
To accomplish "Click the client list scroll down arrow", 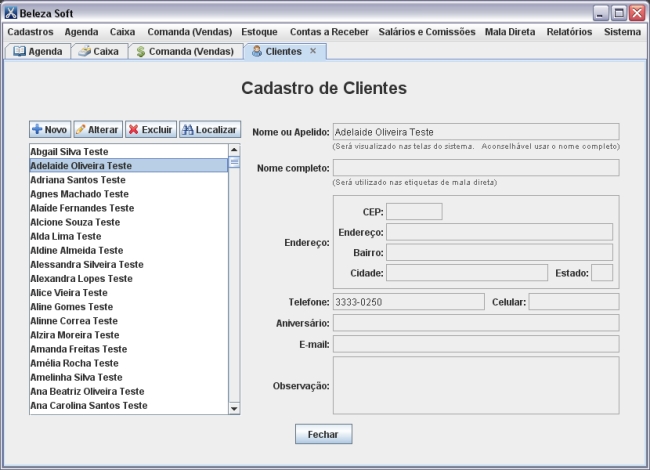I will 234,409.
